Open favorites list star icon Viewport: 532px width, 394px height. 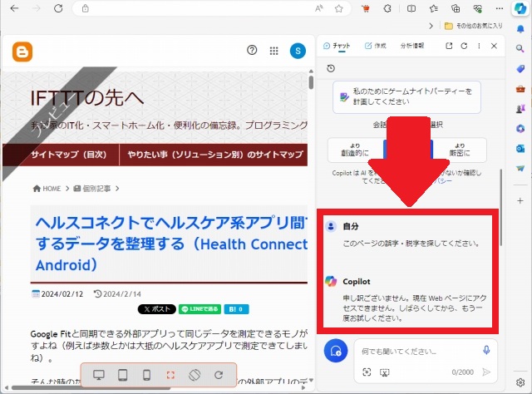pyautogui.click(x=434, y=8)
